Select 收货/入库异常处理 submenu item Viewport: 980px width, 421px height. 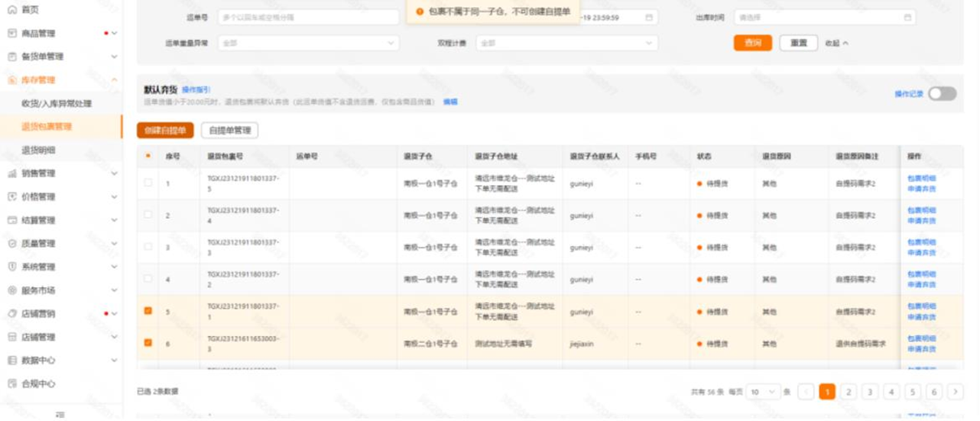tap(57, 103)
